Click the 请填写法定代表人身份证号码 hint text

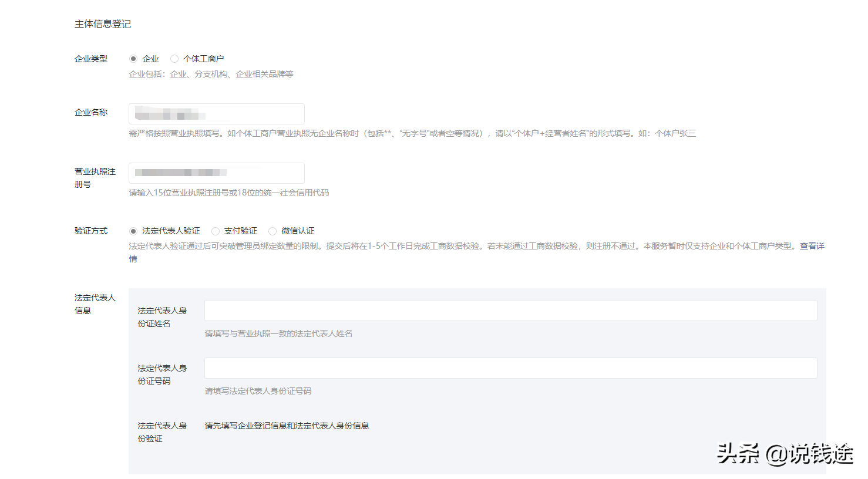[x=259, y=391]
